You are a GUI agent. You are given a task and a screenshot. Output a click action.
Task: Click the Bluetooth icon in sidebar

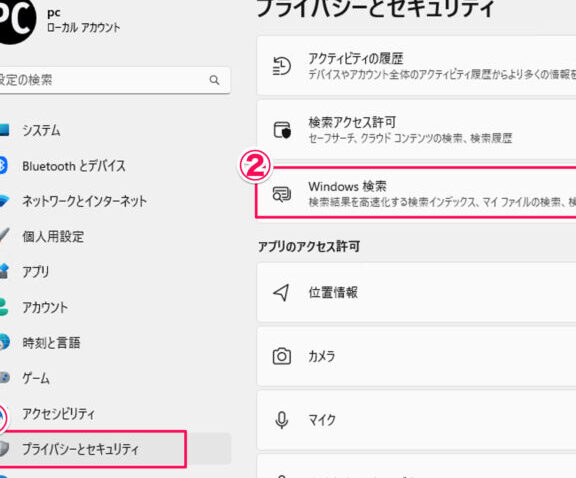3,165
